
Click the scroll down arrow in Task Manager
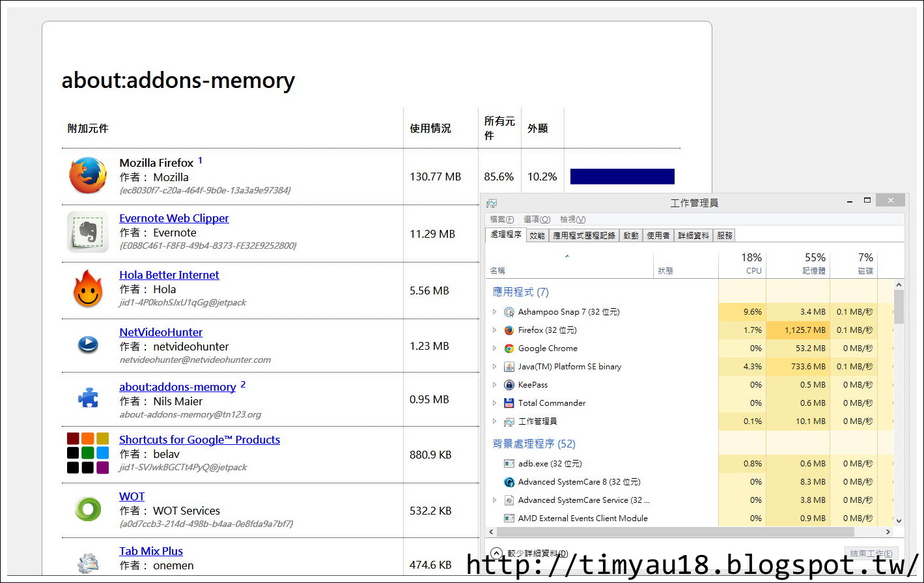pyautogui.click(x=899, y=521)
